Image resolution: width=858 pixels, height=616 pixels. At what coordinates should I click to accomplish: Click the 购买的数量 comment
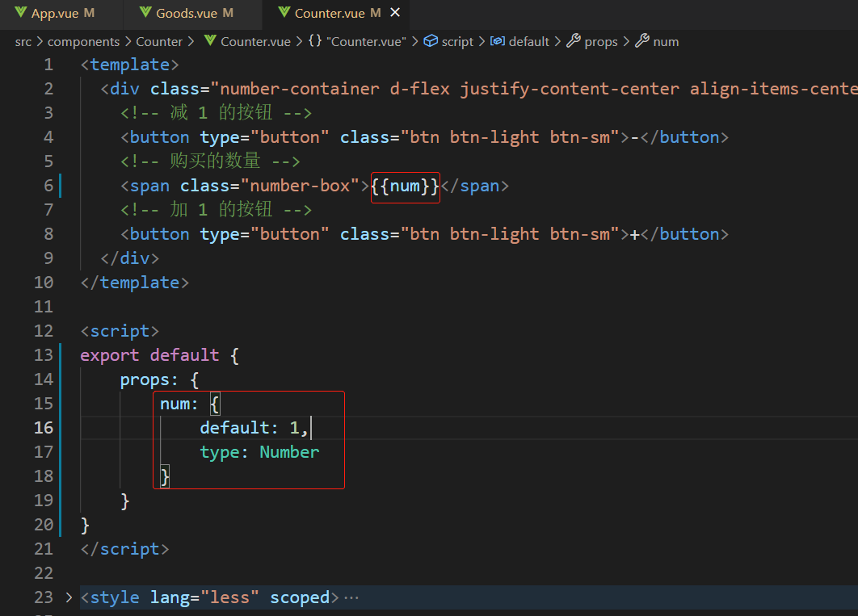[210, 161]
